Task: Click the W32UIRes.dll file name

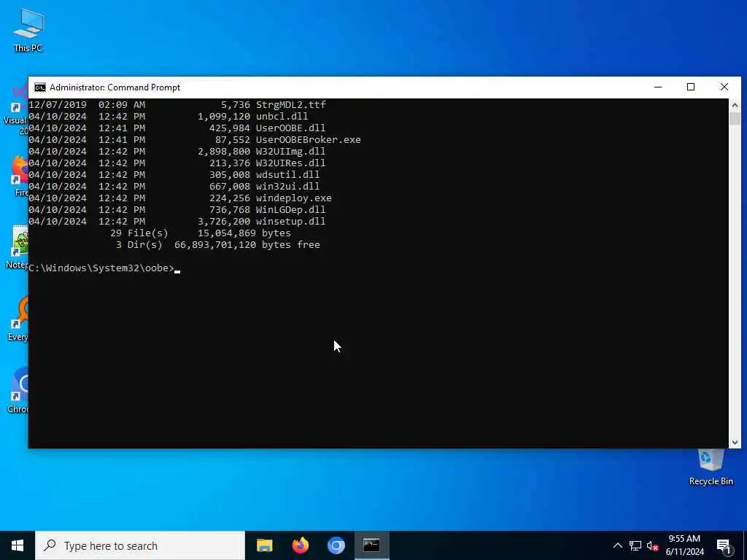Action: (290, 163)
